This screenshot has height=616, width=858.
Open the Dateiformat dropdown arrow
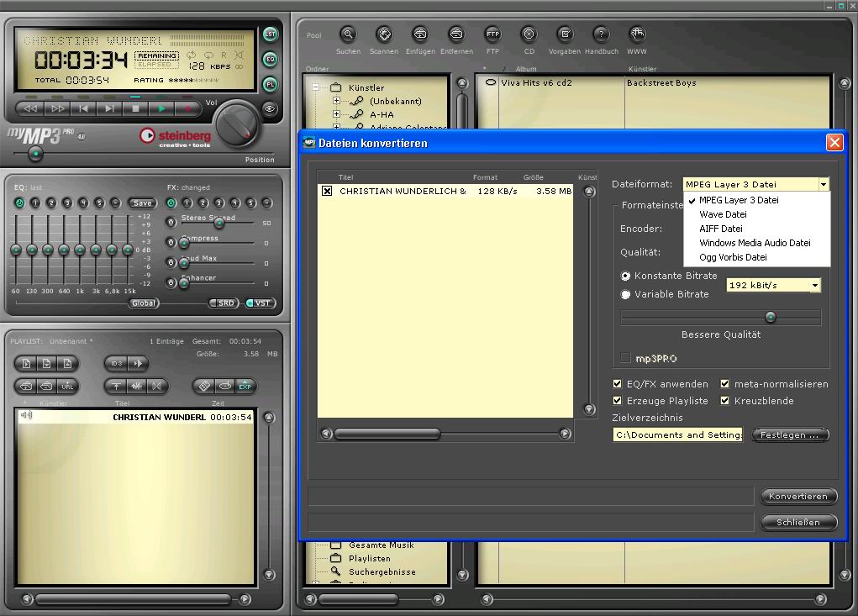point(823,184)
